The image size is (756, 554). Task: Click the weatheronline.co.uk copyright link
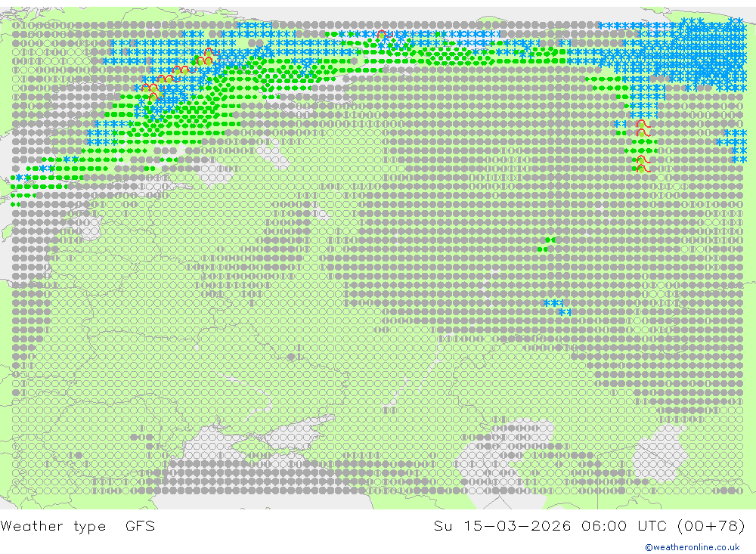point(692,547)
